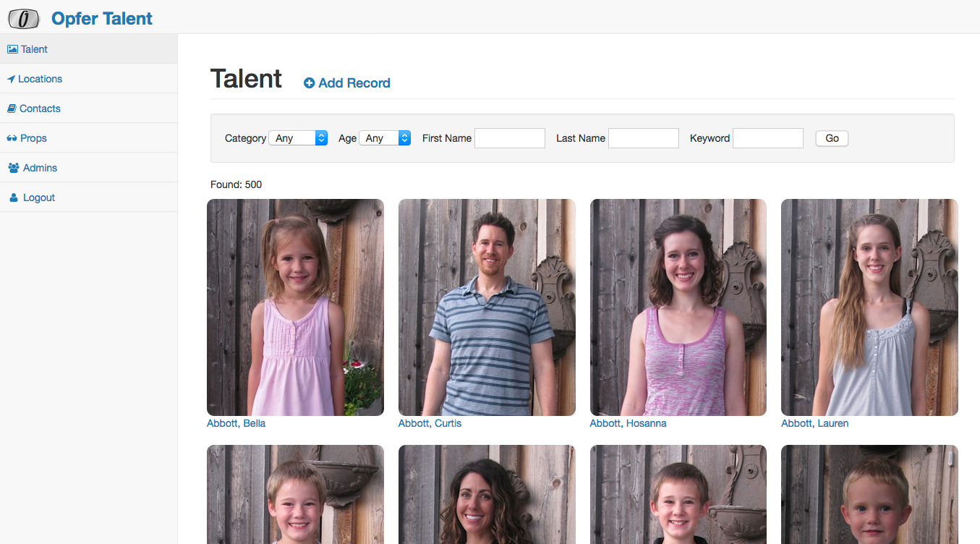Screen dimensions: 980x544
Task: Click the book icon beside Contacts
Action: [x=12, y=109]
